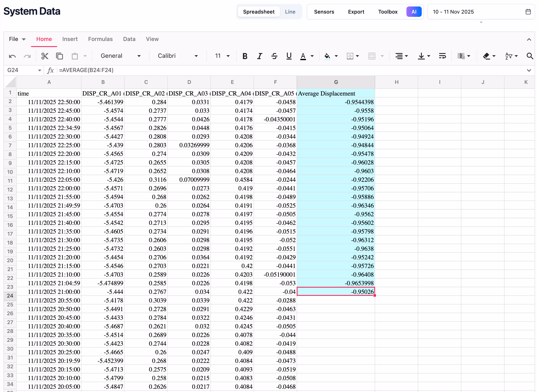This screenshot has height=392, width=539.
Task: Click the Clear eraser icon
Action: click(x=486, y=56)
